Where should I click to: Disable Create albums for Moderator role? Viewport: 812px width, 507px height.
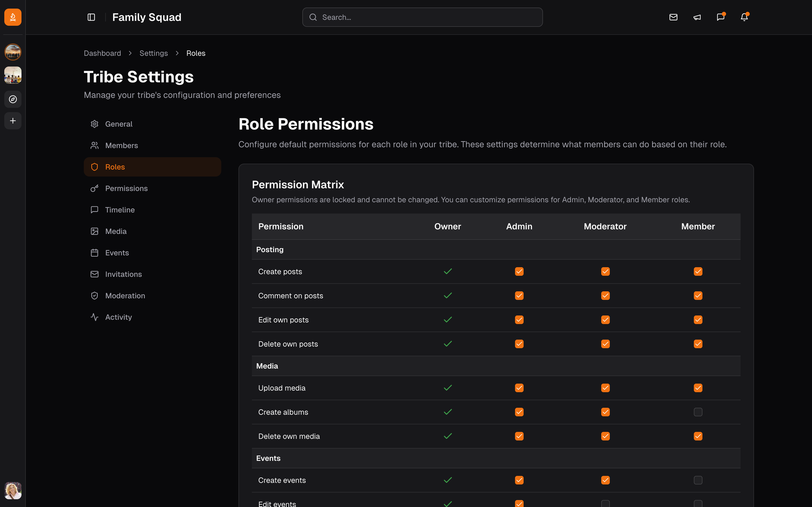click(605, 412)
